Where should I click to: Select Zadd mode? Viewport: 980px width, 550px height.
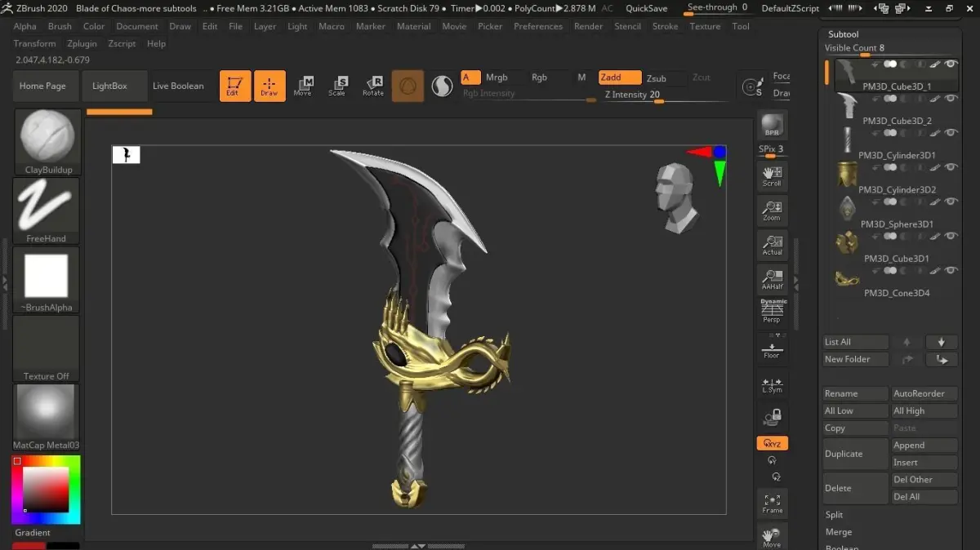click(620, 78)
